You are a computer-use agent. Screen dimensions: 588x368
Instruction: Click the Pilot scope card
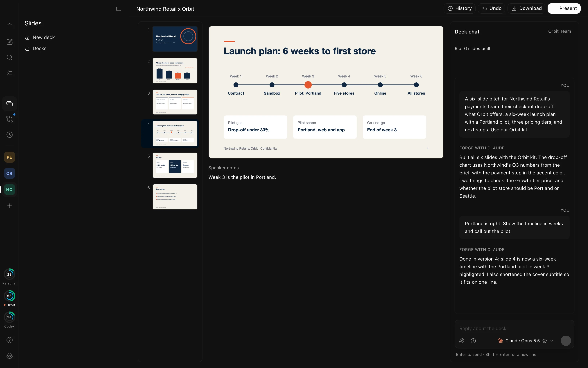click(x=325, y=127)
